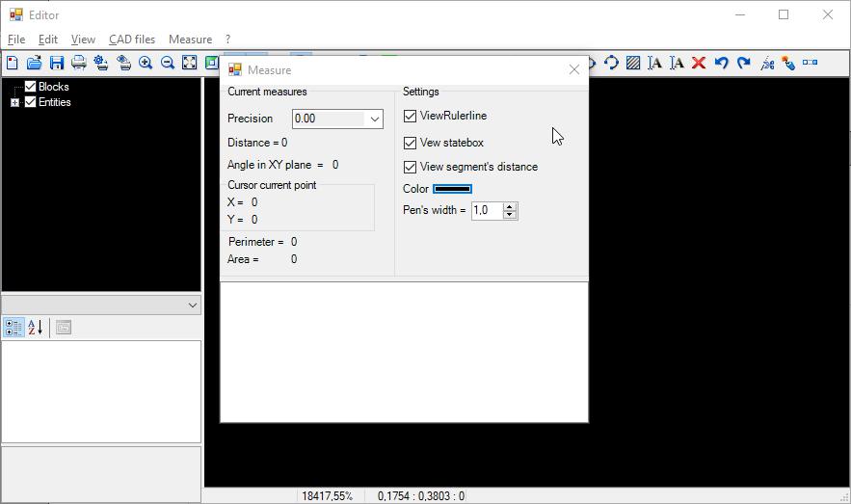
Task: Click the Redo arrow icon
Action: click(x=743, y=63)
